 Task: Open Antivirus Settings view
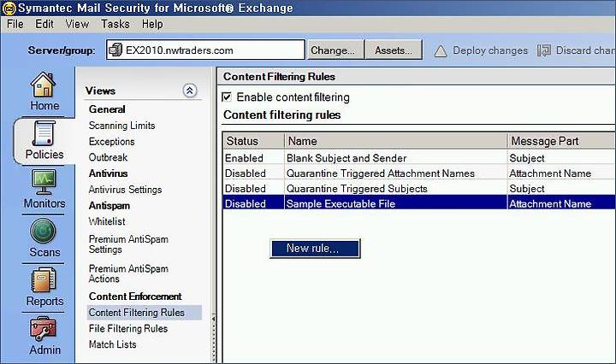pos(125,190)
